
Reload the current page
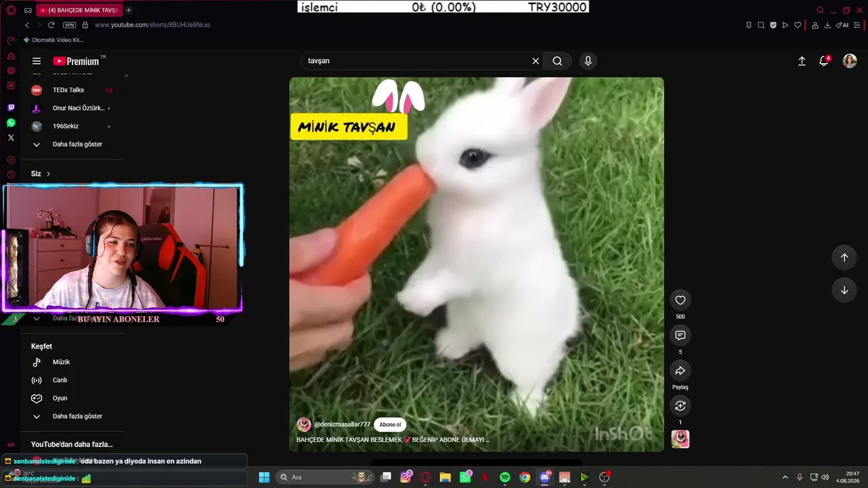(51, 25)
